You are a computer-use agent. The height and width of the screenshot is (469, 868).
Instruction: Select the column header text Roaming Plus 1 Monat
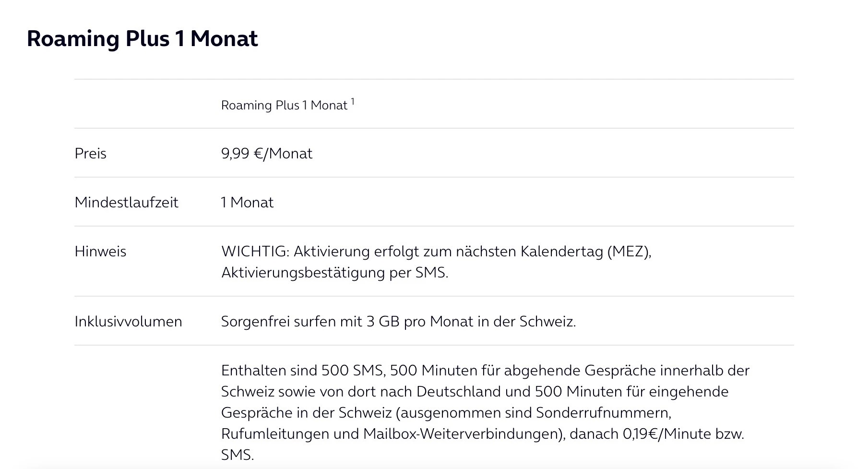coord(284,106)
